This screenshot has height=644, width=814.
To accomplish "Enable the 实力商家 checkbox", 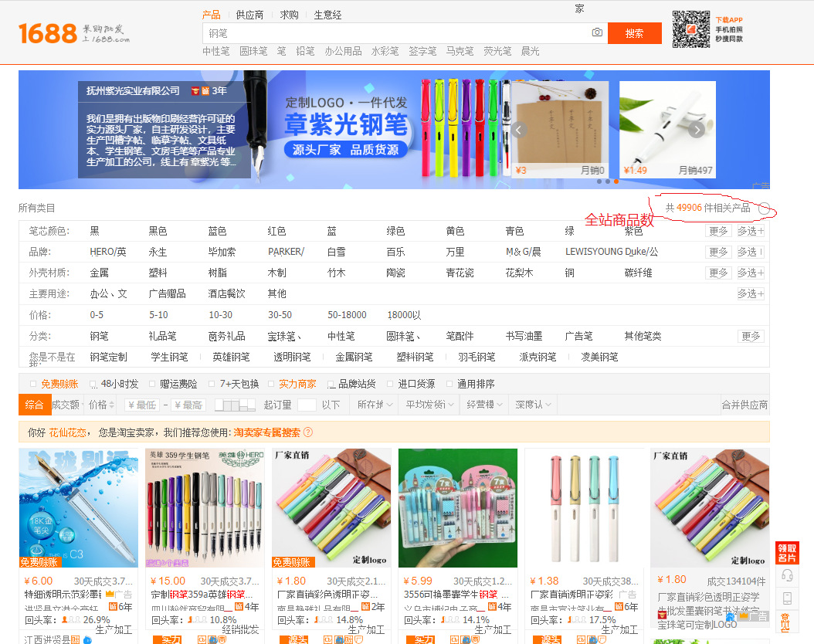I will [271, 384].
